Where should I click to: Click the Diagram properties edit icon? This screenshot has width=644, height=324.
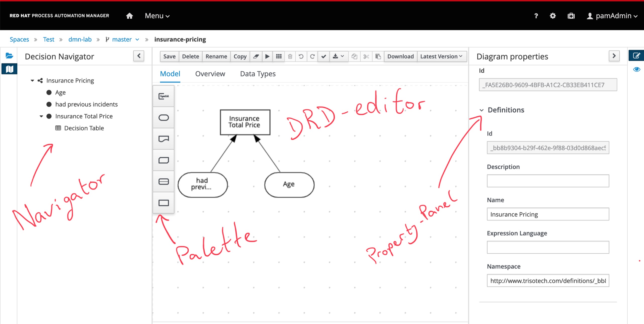click(x=636, y=56)
